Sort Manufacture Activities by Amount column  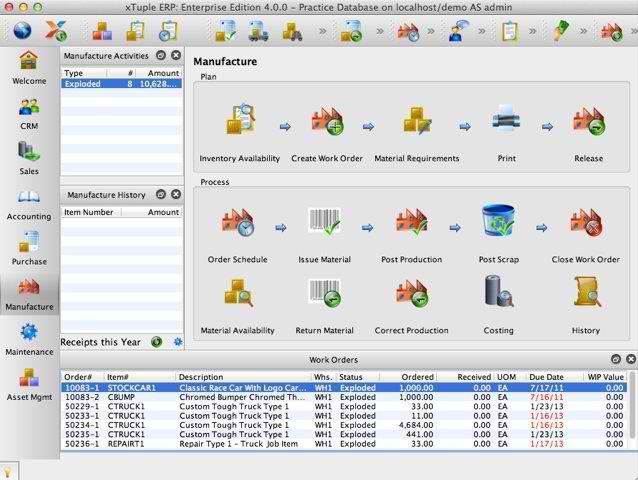tap(159, 73)
